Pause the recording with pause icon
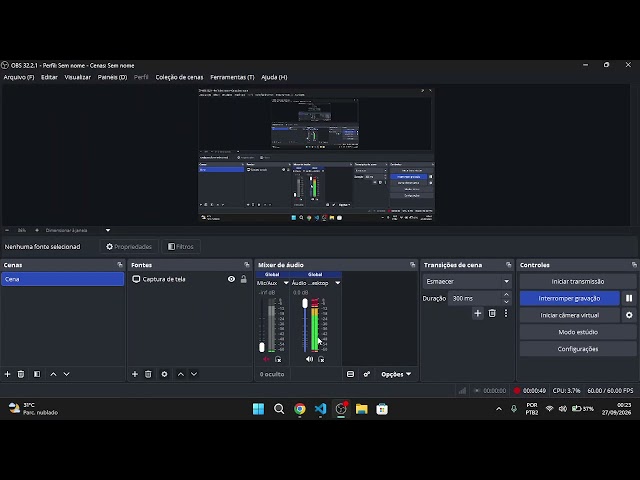 pyautogui.click(x=629, y=298)
